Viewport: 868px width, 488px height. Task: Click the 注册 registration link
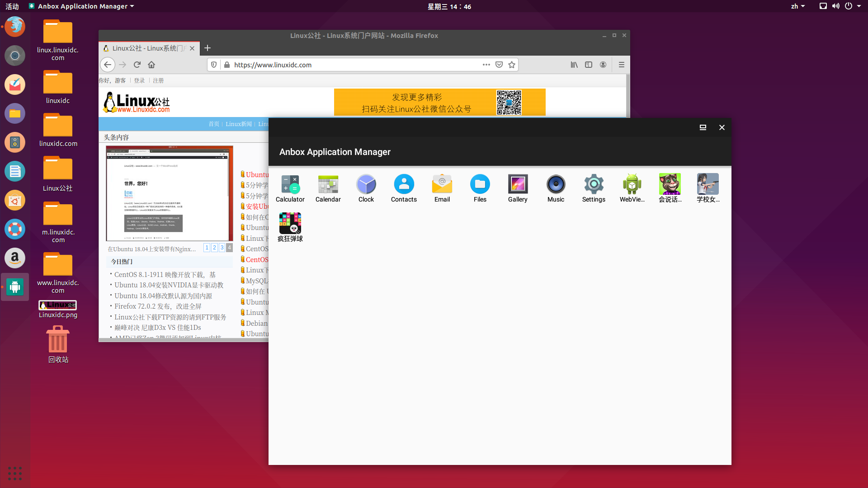pyautogui.click(x=158, y=80)
